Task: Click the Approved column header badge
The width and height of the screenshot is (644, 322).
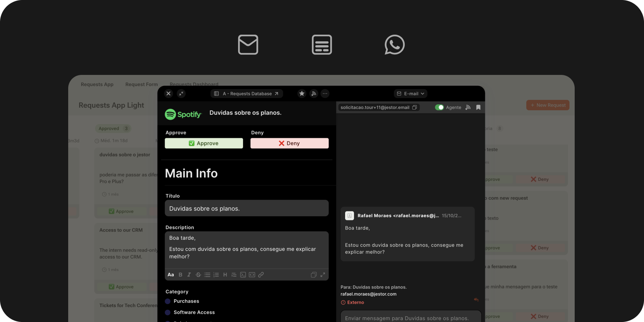Action: point(113,129)
